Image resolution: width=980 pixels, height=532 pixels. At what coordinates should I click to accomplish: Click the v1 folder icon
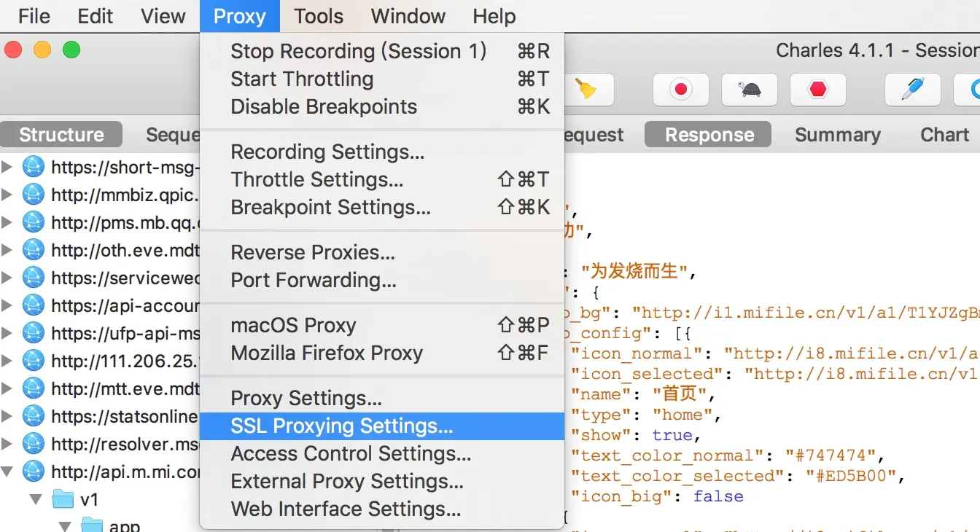(63, 499)
